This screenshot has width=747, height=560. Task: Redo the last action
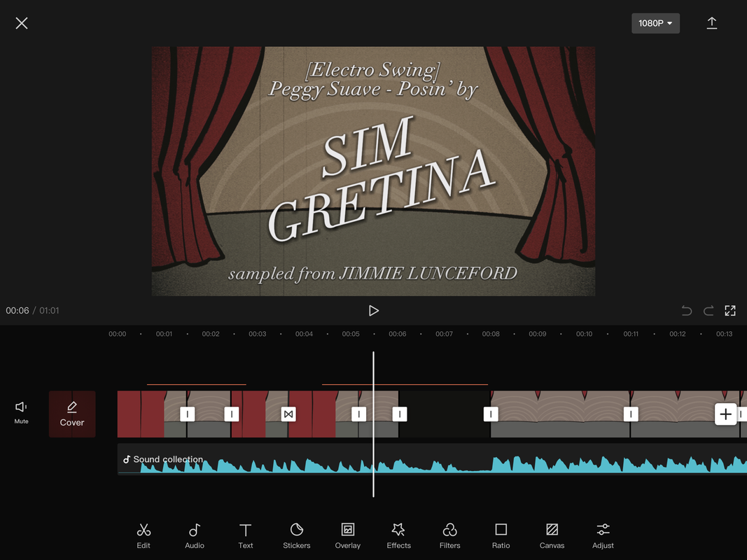point(708,311)
